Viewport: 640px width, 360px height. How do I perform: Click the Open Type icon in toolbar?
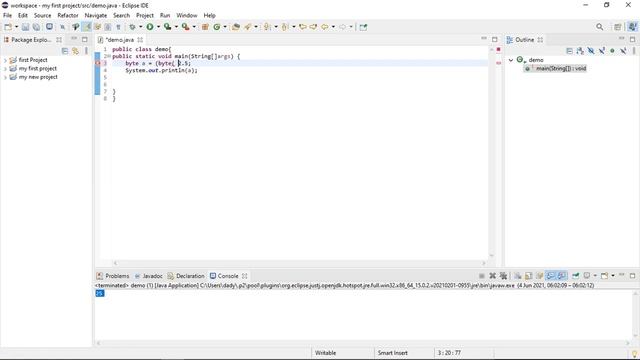(236, 27)
